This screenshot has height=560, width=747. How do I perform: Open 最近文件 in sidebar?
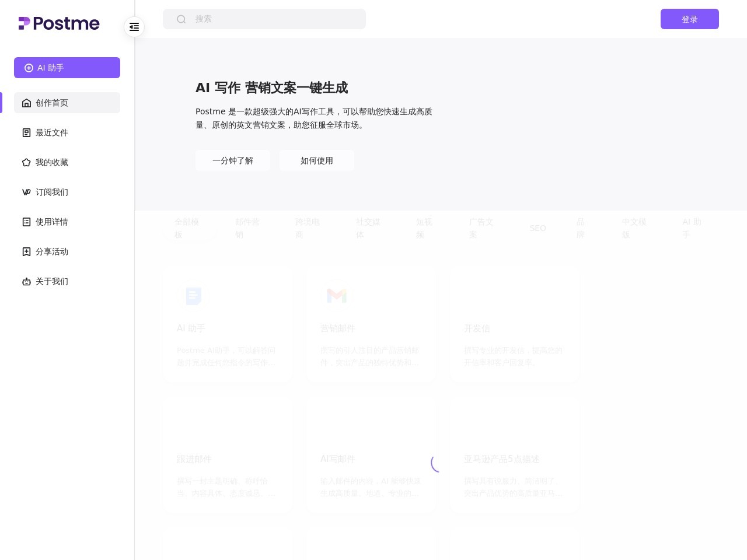point(67,132)
